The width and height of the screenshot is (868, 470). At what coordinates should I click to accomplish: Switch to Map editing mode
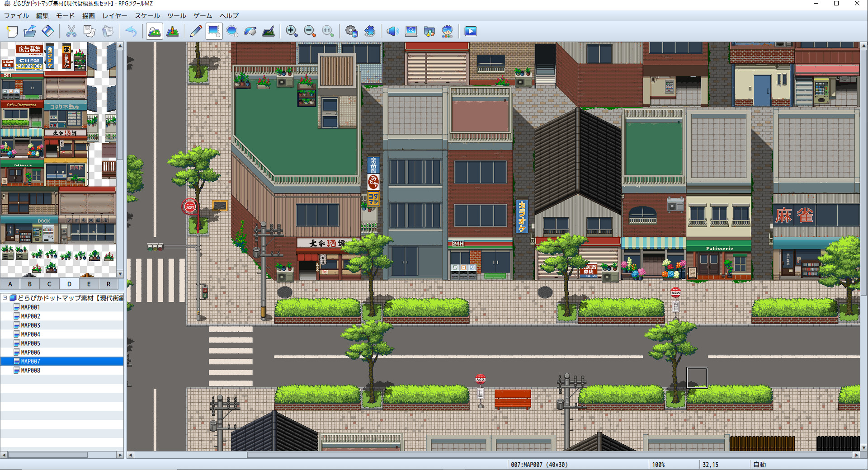pos(154,31)
